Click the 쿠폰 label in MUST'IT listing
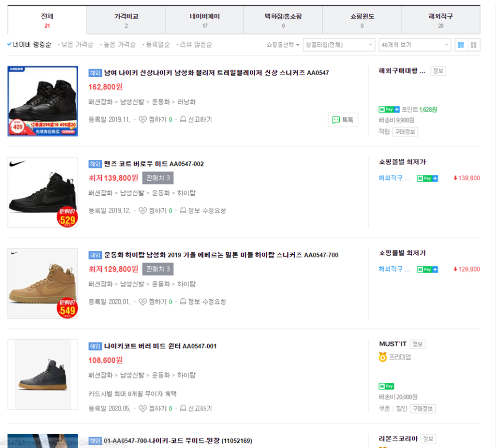 (385, 408)
